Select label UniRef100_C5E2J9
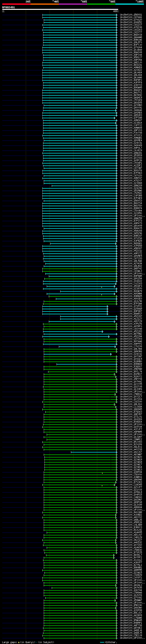Image resolution: width=146 pixels, height=644 pixels. tap(131, 635)
